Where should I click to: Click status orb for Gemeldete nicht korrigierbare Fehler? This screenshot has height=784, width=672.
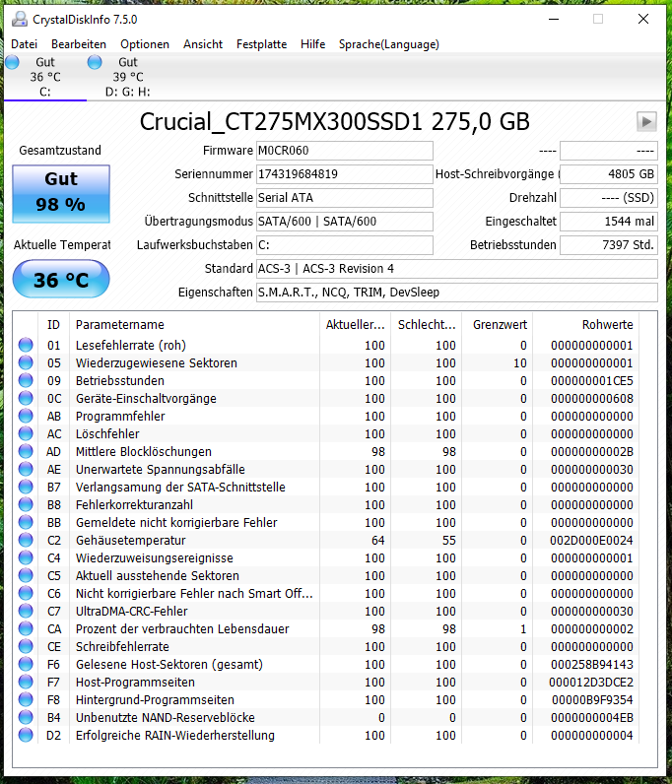point(26,522)
